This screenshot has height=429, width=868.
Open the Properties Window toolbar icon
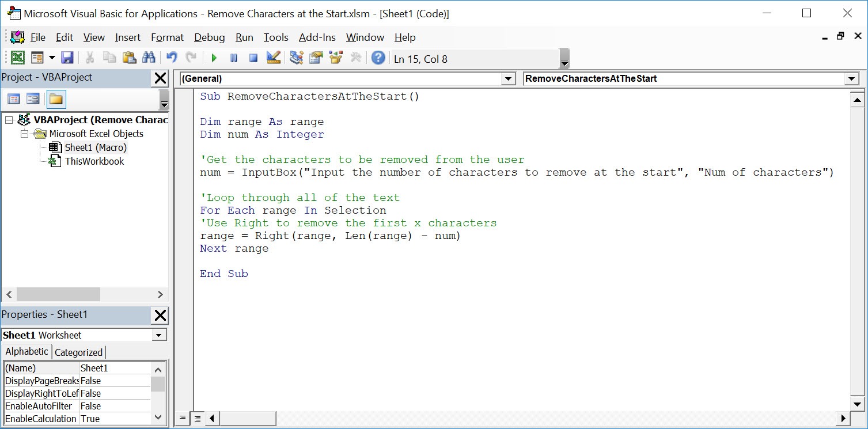tap(316, 58)
